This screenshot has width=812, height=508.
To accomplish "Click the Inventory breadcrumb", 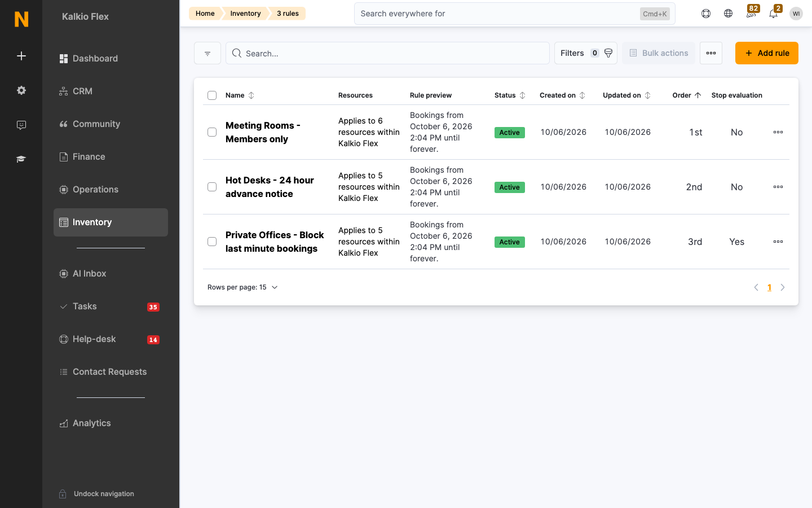I will (245, 14).
